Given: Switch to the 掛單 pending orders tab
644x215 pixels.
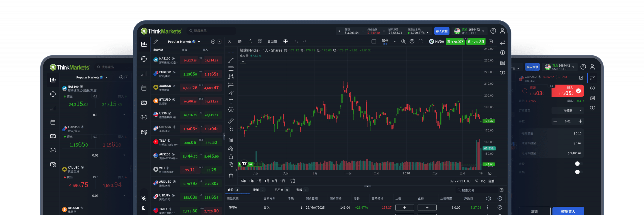Looking at the screenshot, I should tap(258, 190).
